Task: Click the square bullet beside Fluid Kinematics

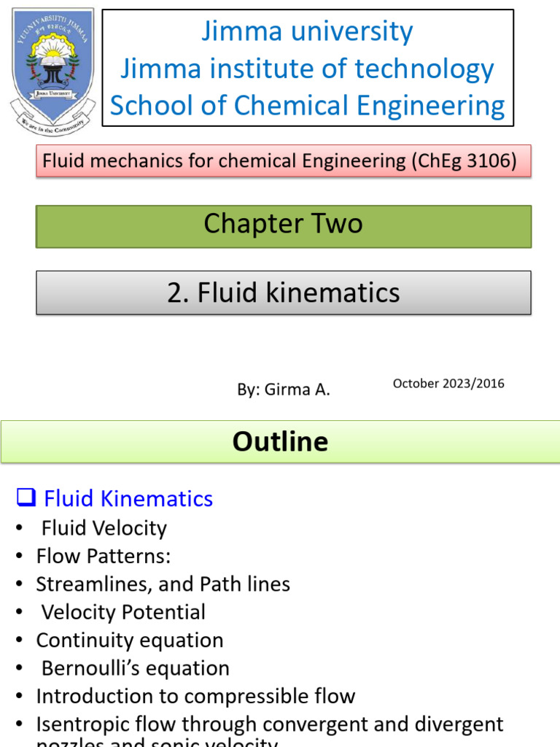Action: click(x=26, y=499)
